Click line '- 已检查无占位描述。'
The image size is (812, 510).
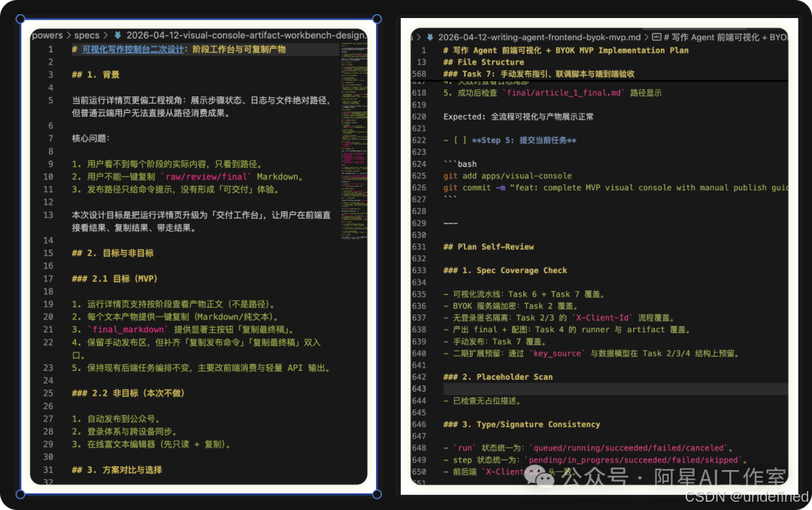coord(482,401)
